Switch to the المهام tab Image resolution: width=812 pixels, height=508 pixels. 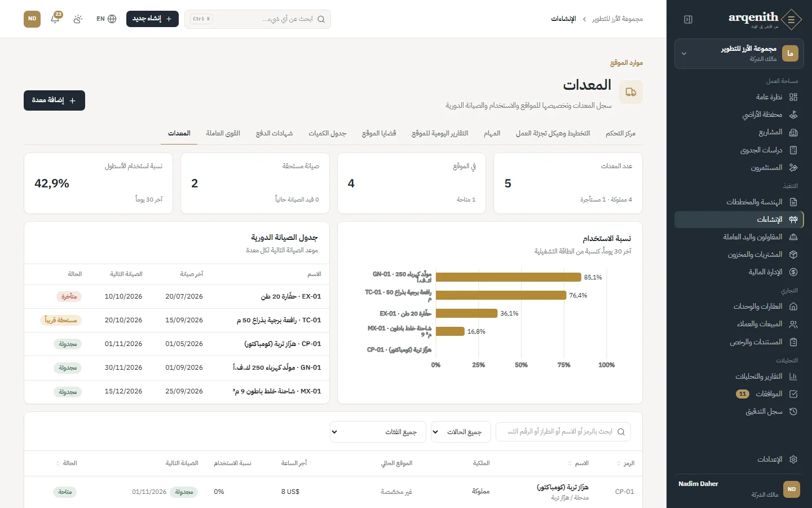[x=492, y=134]
